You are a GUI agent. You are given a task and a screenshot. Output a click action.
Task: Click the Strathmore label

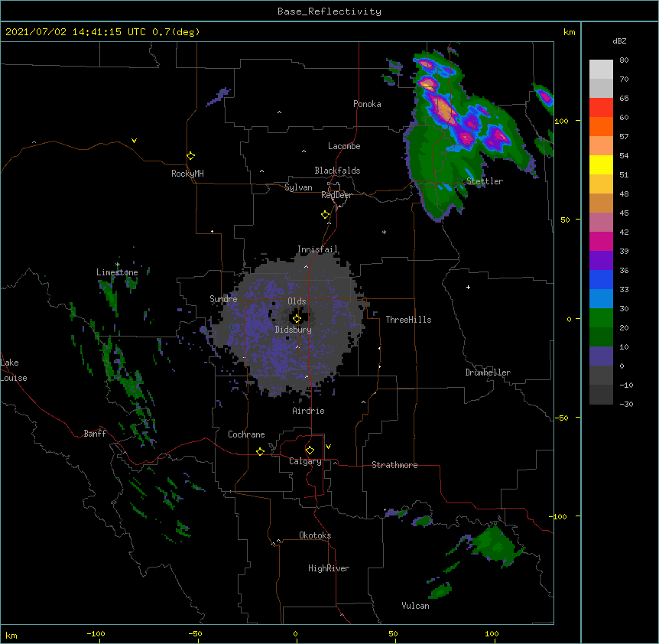(394, 465)
